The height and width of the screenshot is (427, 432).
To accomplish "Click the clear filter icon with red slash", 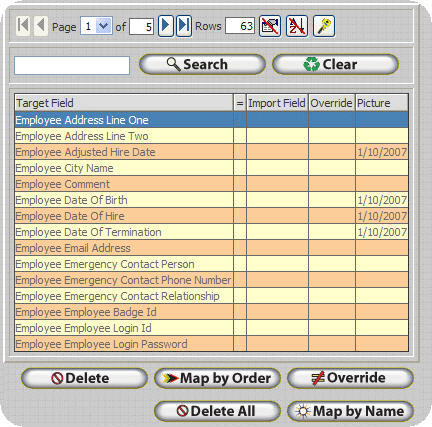I will point(270,26).
